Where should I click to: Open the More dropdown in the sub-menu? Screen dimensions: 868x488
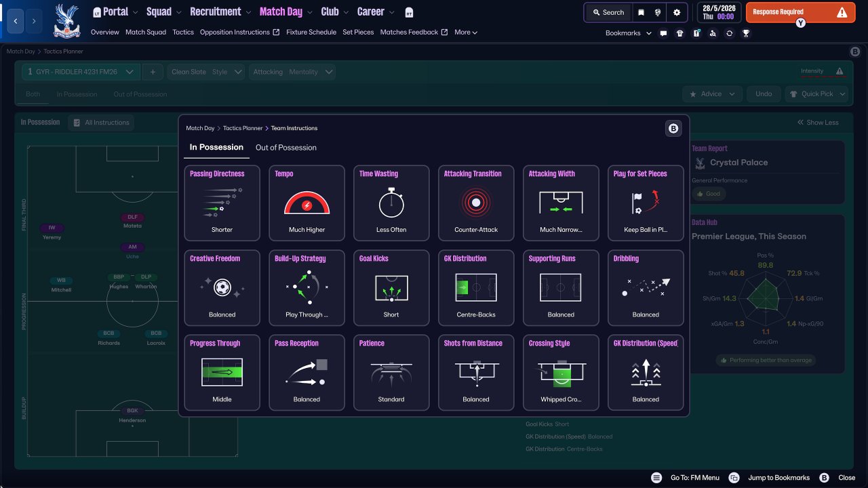point(466,33)
